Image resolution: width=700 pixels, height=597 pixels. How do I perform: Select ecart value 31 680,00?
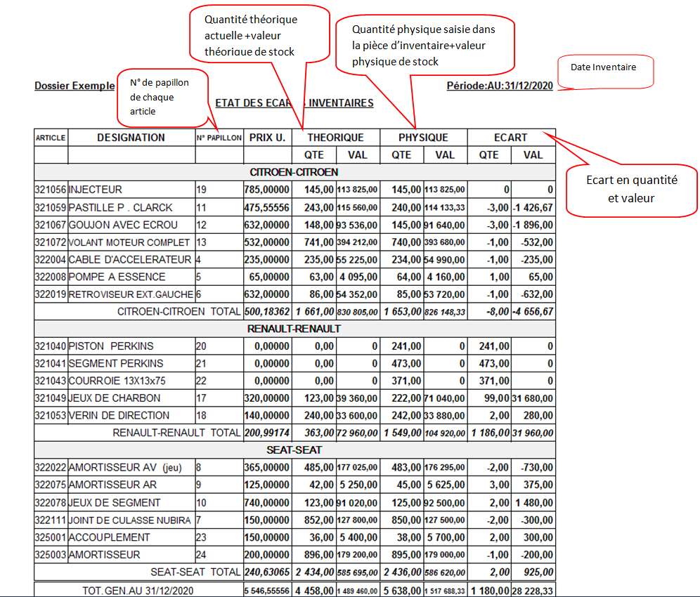[533, 398]
